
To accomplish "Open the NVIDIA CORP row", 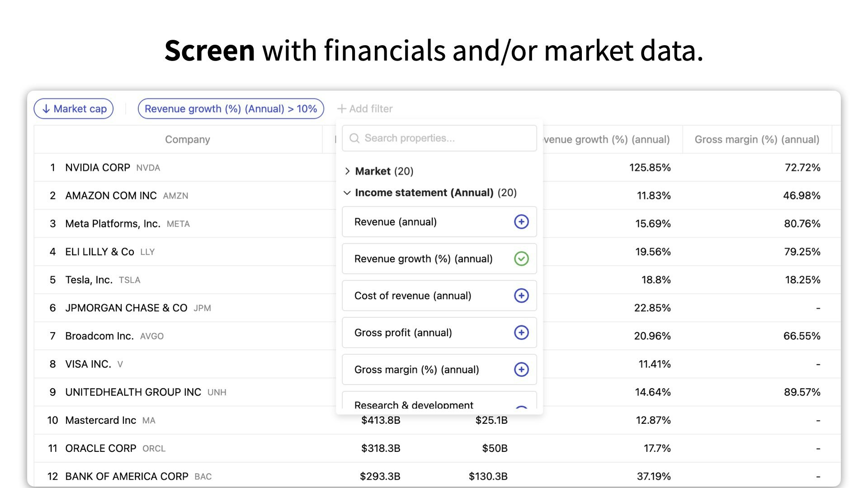I will pyautogui.click(x=437, y=168).
